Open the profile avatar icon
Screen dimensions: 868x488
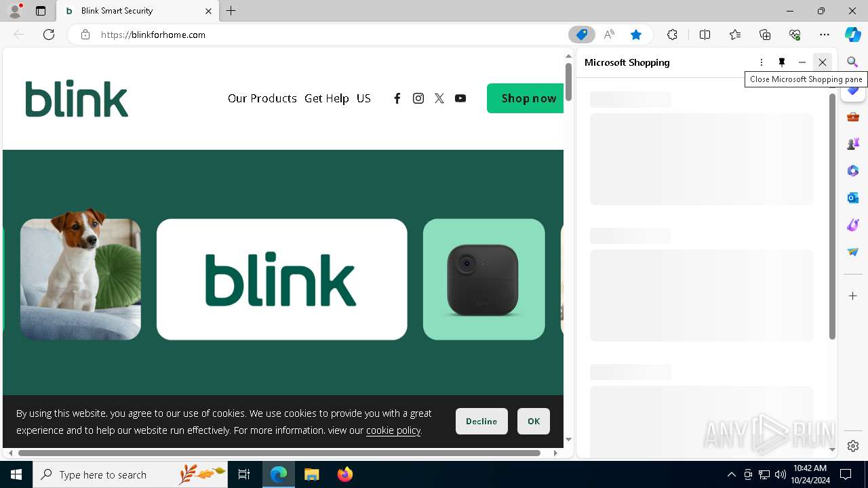click(15, 11)
